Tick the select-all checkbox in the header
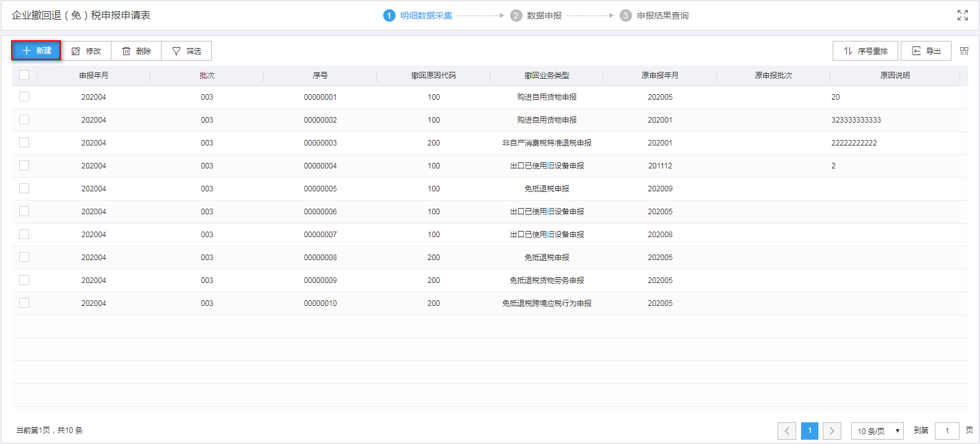Screen dimensions: 980x444 [24, 75]
